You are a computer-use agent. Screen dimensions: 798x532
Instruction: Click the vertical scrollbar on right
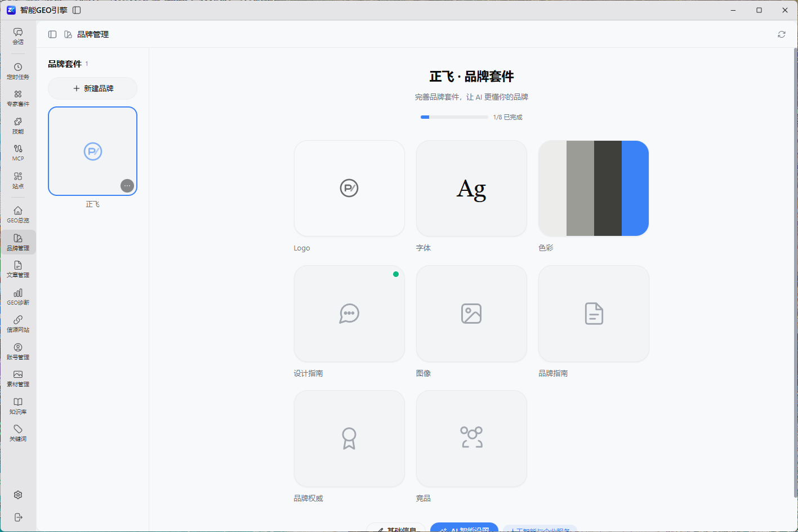point(795,273)
